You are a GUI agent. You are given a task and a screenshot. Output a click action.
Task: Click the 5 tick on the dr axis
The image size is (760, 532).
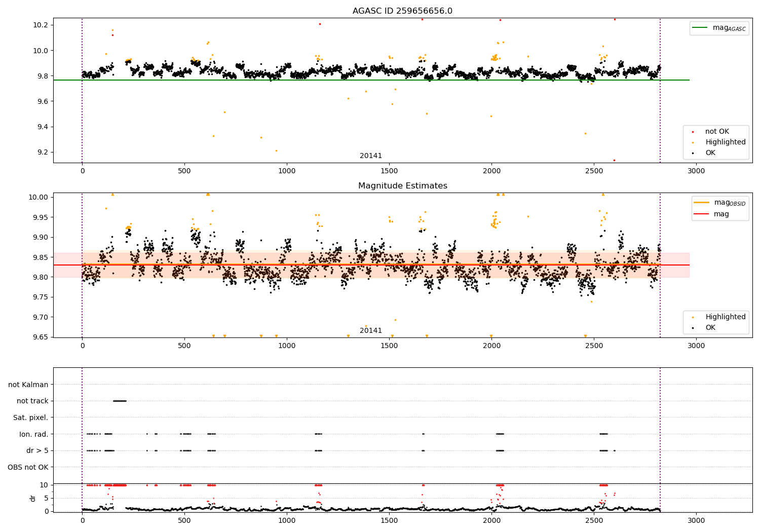click(46, 498)
